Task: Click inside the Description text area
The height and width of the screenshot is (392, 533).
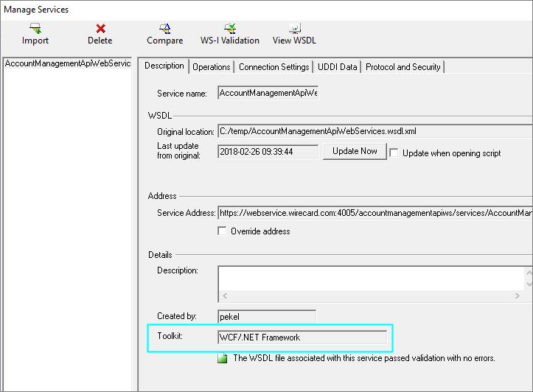Action: (x=369, y=277)
